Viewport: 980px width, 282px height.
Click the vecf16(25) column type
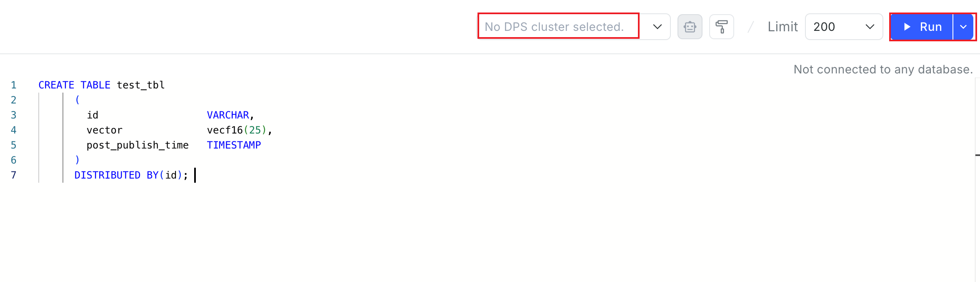point(237,130)
